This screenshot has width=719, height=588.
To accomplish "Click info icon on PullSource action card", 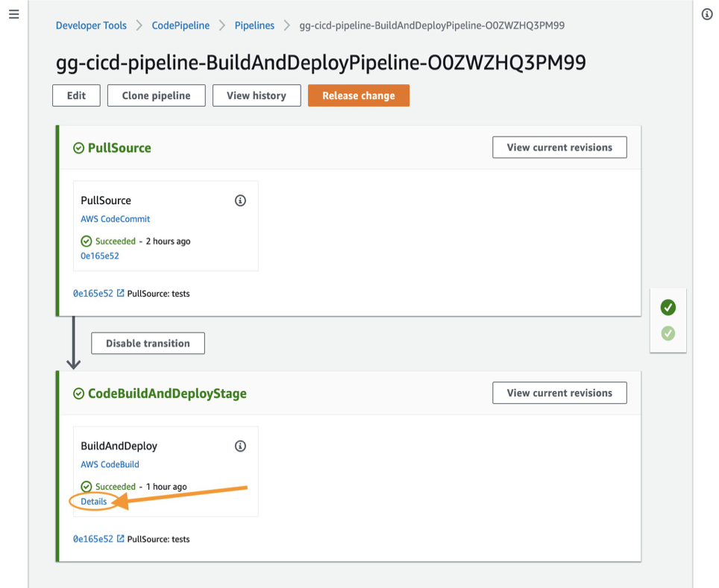I will pyautogui.click(x=240, y=200).
